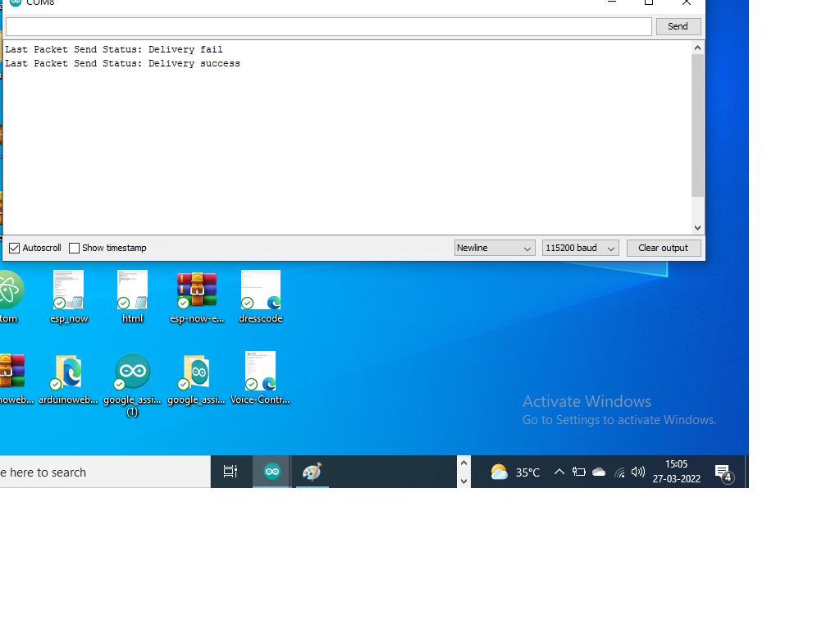Select the Voice-Contr... desktop file icon
Screen dimensions: 840x630
(260, 377)
